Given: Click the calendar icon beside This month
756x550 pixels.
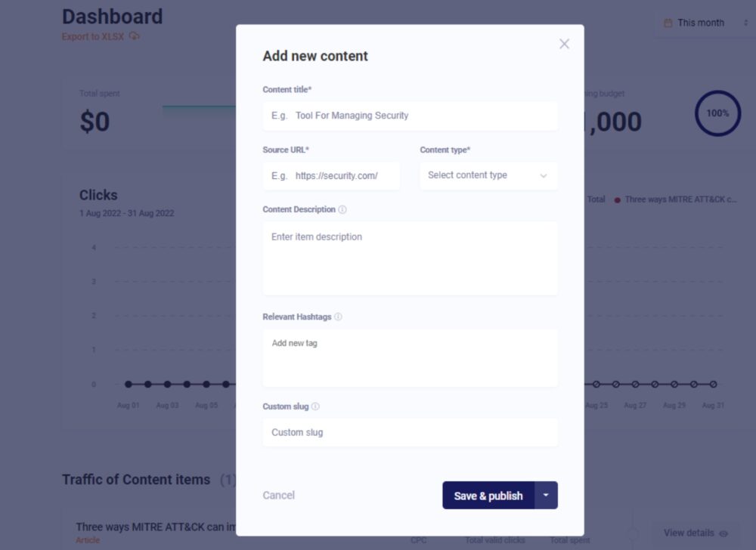Looking at the screenshot, I should 668,23.
